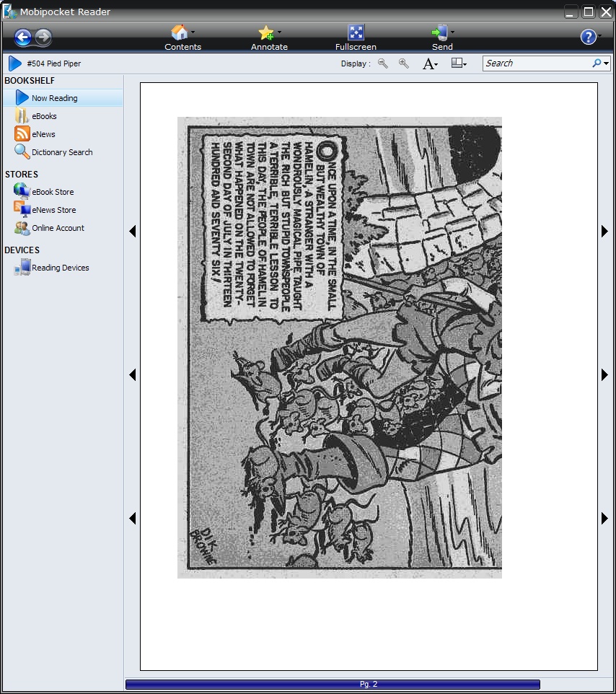Expand the Contents dropdown arrow
The image size is (616, 694).
[193, 32]
